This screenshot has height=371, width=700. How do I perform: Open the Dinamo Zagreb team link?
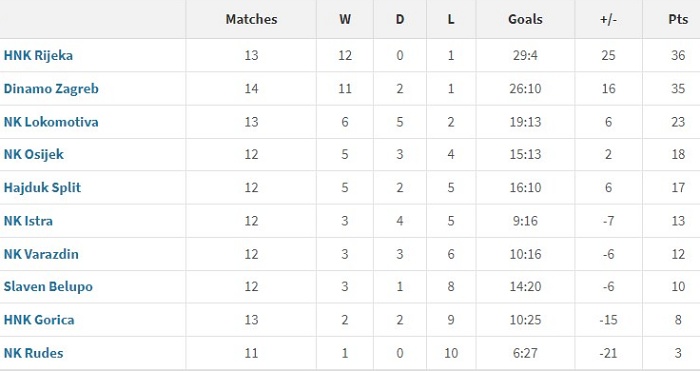51,89
